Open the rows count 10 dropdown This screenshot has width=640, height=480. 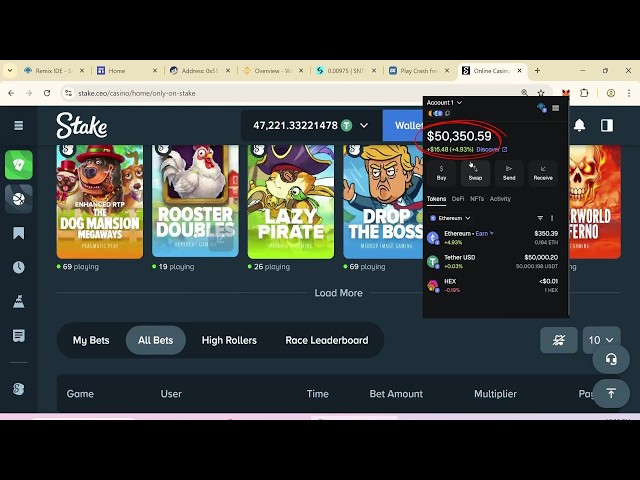[601, 340]
